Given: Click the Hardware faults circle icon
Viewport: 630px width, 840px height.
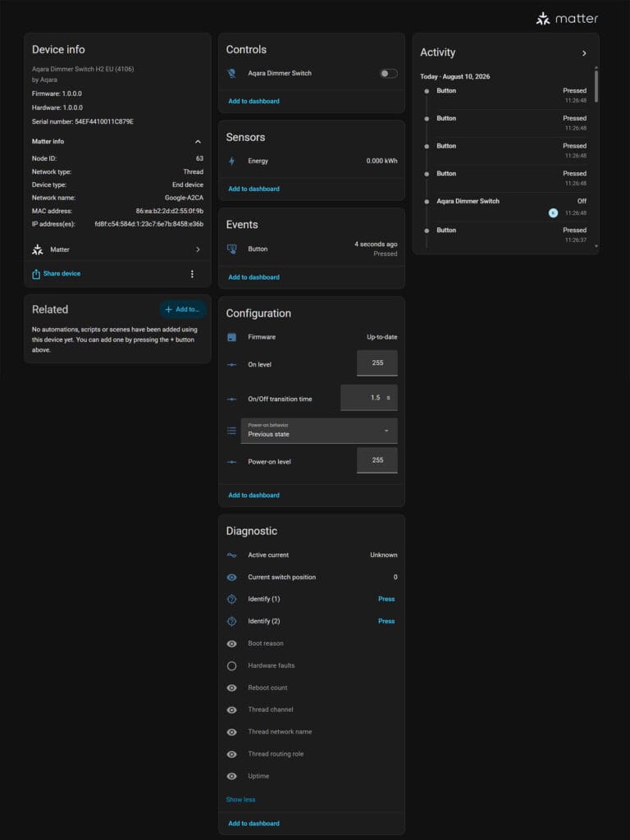Looking at the screenshot, I should tap(231, 666).
